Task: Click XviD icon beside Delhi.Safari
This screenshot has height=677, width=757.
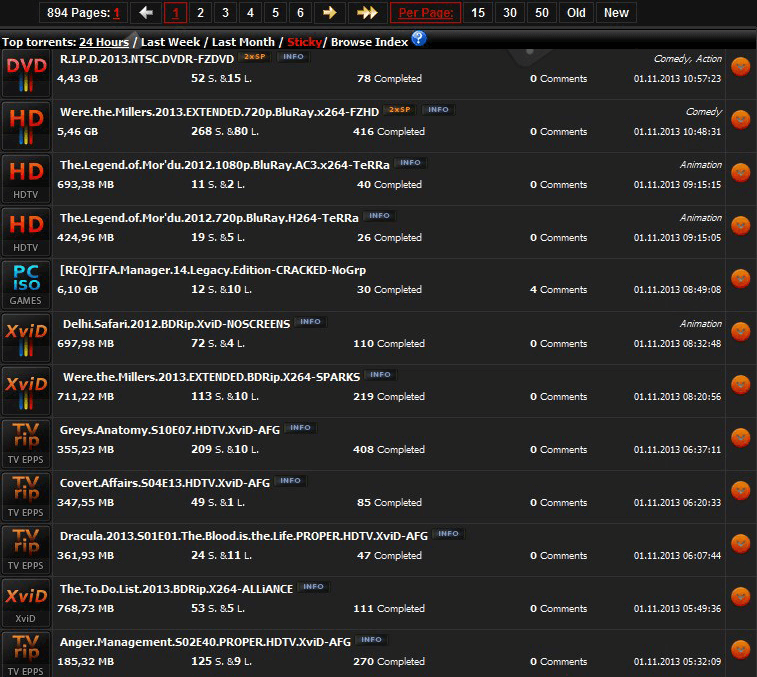Action: point(26,338)
